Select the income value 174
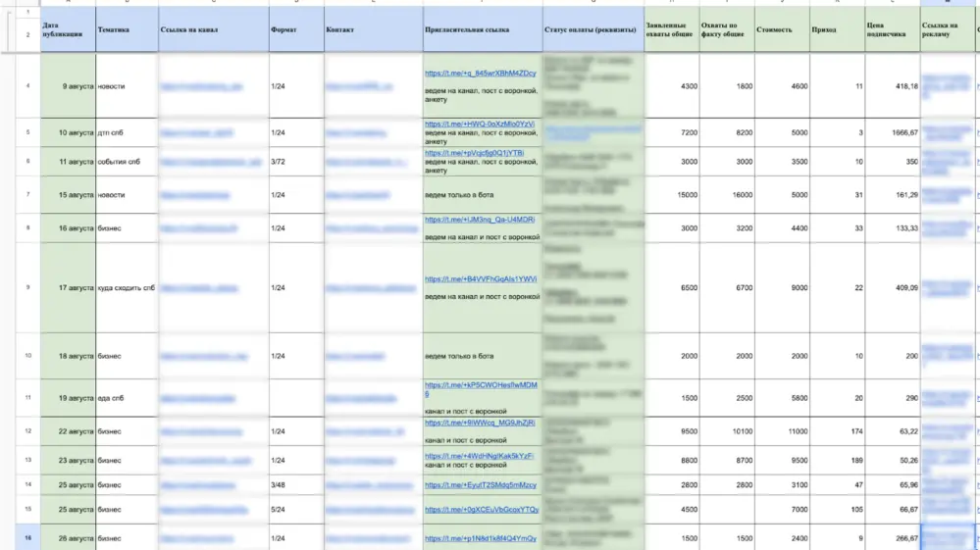This screenshot has width=980, height=550. [838, 431]
